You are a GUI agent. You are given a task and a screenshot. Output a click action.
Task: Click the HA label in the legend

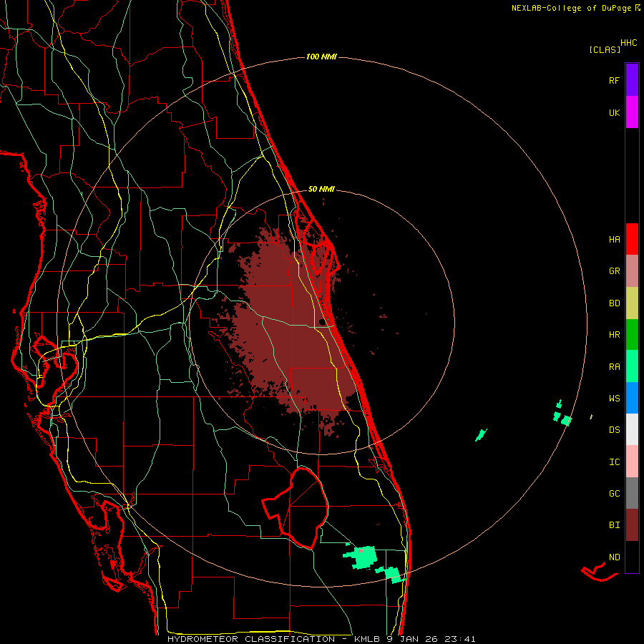pos(614,240)
